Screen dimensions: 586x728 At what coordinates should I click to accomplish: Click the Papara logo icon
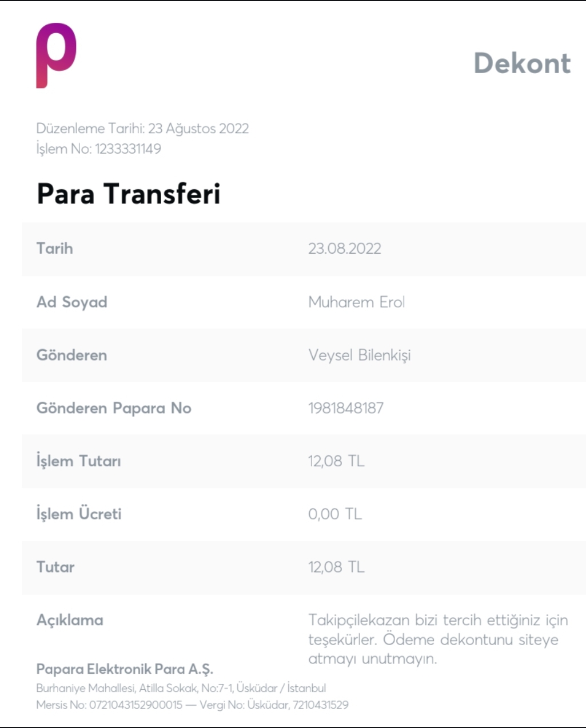[56, 55]
